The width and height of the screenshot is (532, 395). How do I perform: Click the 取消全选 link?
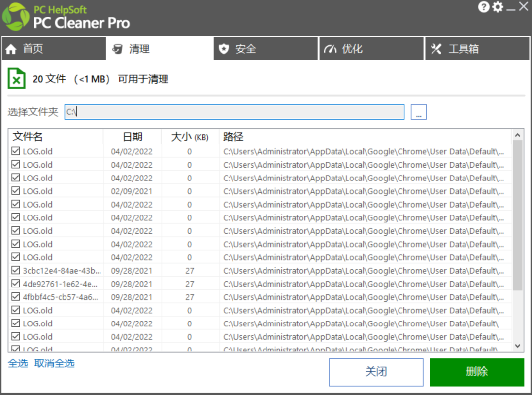pos(54,363)
